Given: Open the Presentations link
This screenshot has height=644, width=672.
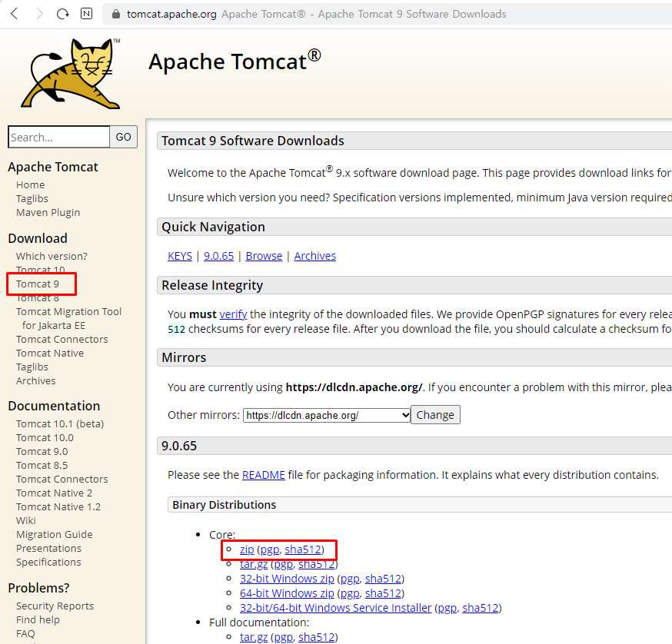Looking at the screenshot, I should pos(49,549).
